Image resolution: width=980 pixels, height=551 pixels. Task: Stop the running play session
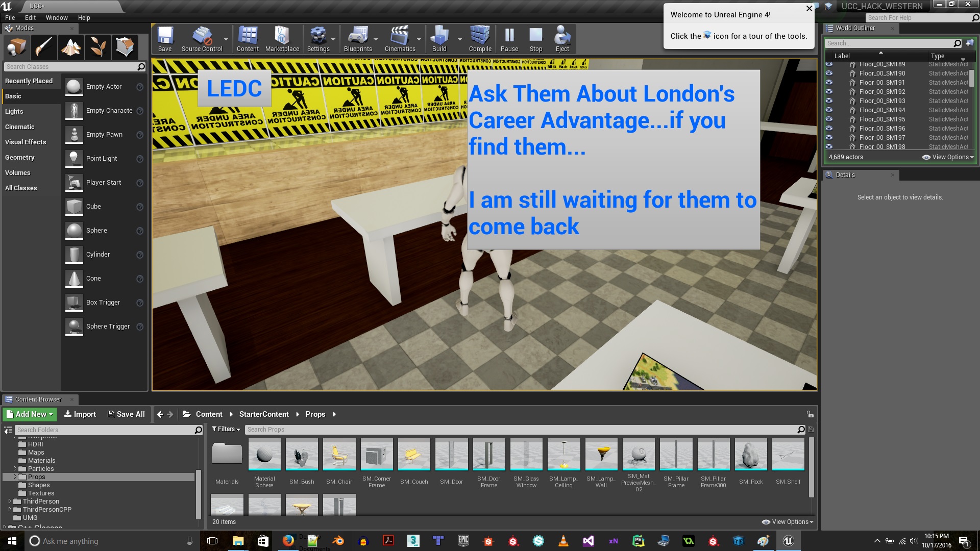(535, 38)
